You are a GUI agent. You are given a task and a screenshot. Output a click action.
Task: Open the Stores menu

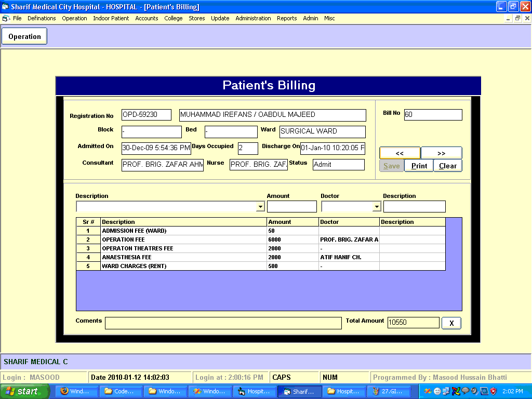click(x=197, y=18)
